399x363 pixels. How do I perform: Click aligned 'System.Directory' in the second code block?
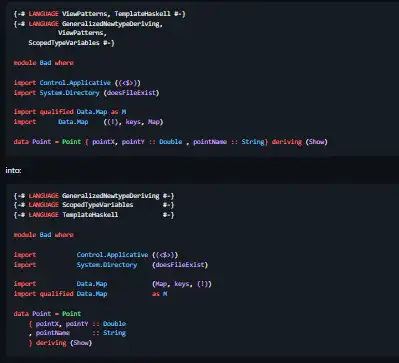pyautogui.click(x=107, y=265)
